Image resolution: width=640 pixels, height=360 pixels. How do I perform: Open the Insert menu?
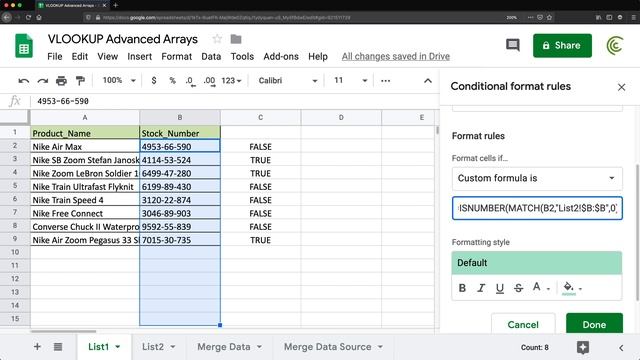coord(140,56)
